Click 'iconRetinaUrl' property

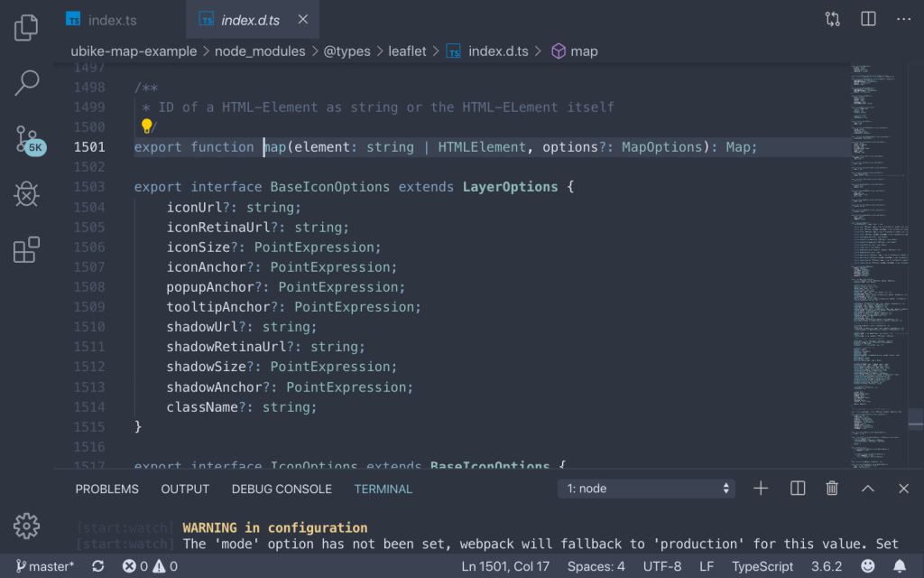pyautogui.click(x=218, y=227)
